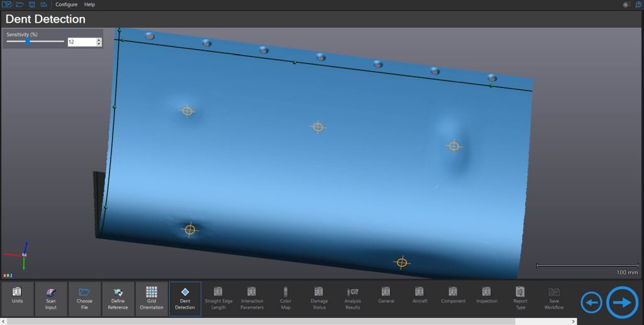644x325 pixels.
Task: Click the Sensitivity slider handle
Action: pos(28,41)
